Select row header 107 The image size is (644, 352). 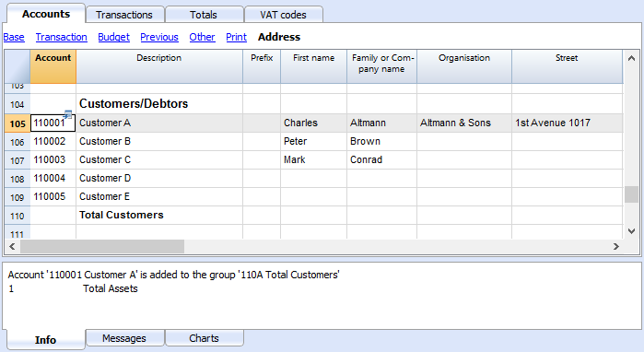click(18, 160)
